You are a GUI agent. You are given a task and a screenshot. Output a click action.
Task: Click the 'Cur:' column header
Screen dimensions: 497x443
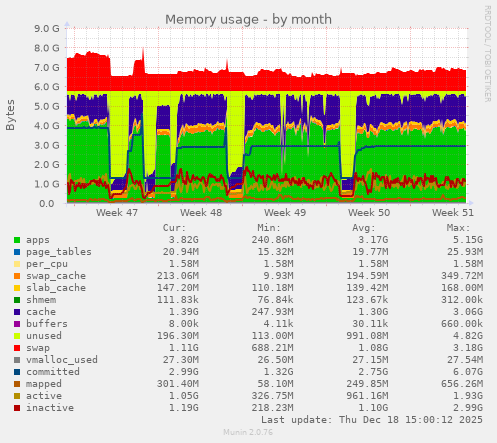click(x=174, y=228)
